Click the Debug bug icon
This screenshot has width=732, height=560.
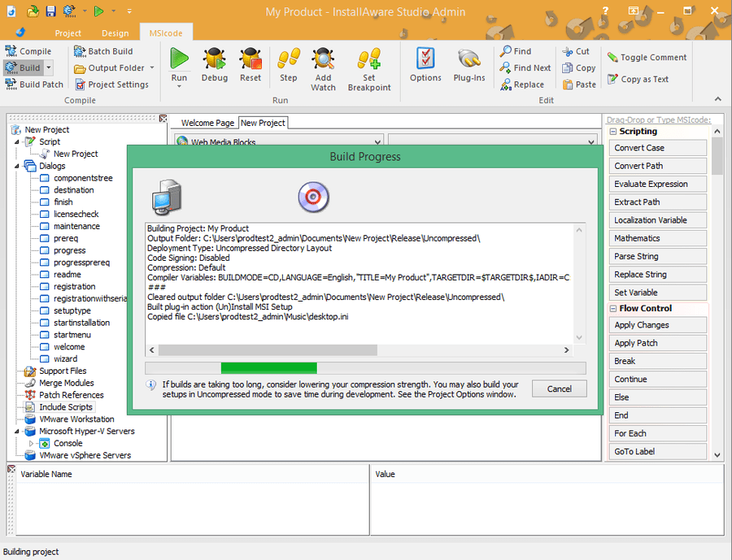(215, 60)
